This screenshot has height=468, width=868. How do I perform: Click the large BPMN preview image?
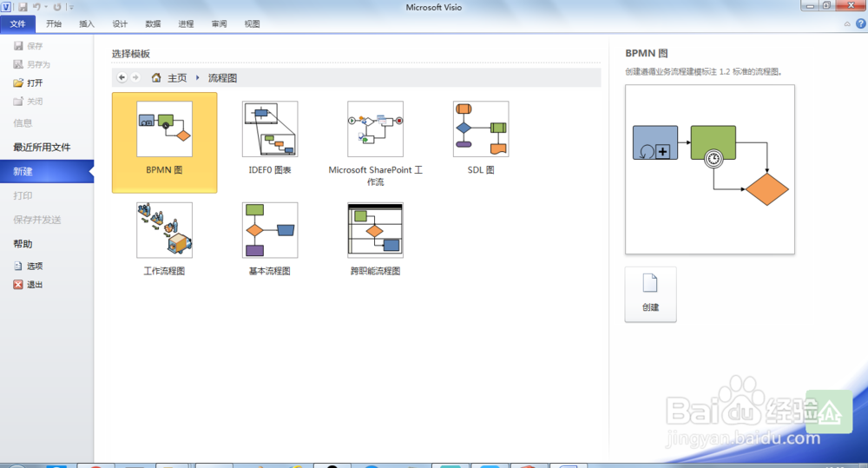tap(710, 169)
